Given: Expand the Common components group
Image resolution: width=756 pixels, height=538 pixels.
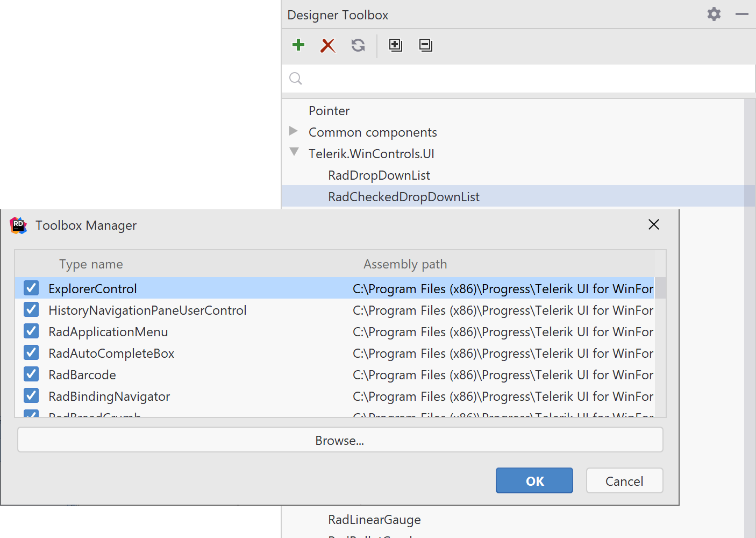Looking at the screenshot, I should pyautogui.click(x=294, y=131).
